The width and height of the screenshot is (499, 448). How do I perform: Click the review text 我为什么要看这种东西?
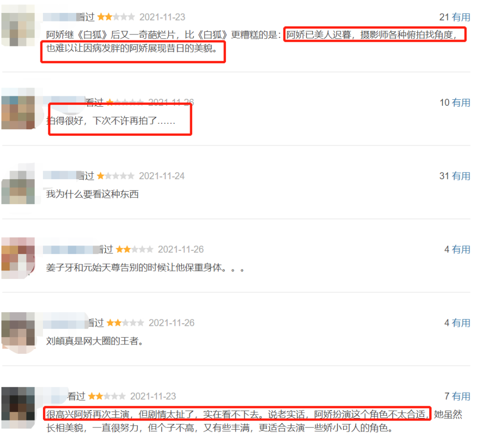point(92,194)
